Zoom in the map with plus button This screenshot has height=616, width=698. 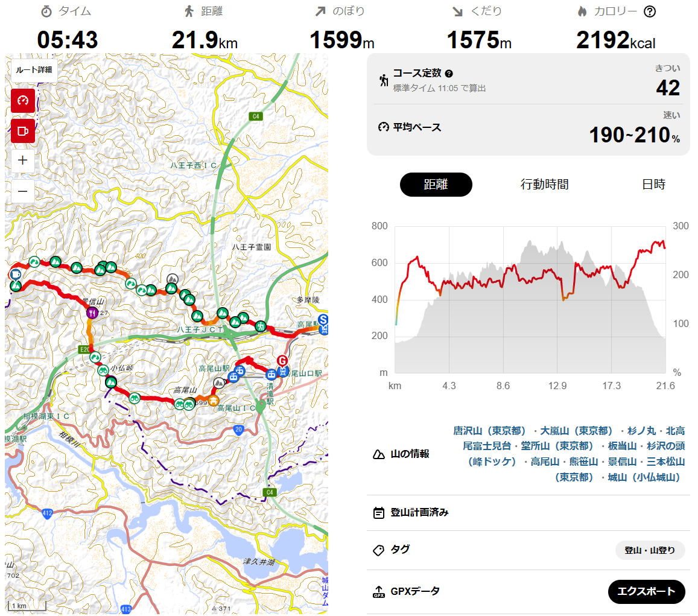coord(23,160)
